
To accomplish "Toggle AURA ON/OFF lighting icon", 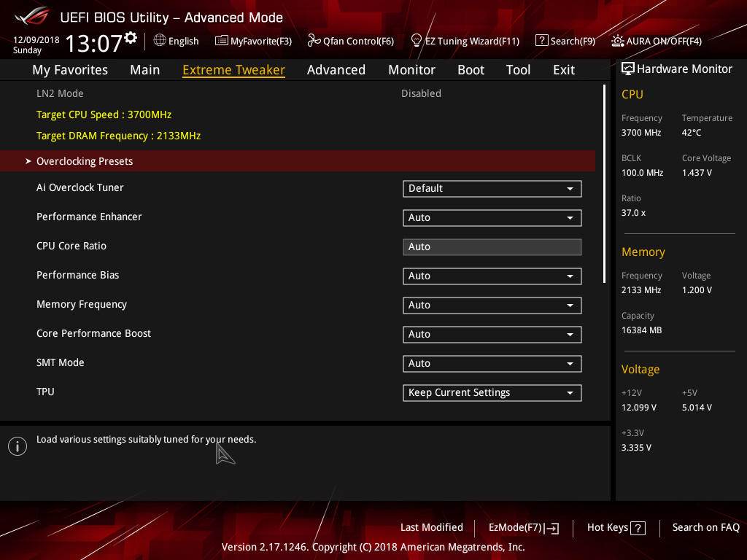I will click(617, 41).
